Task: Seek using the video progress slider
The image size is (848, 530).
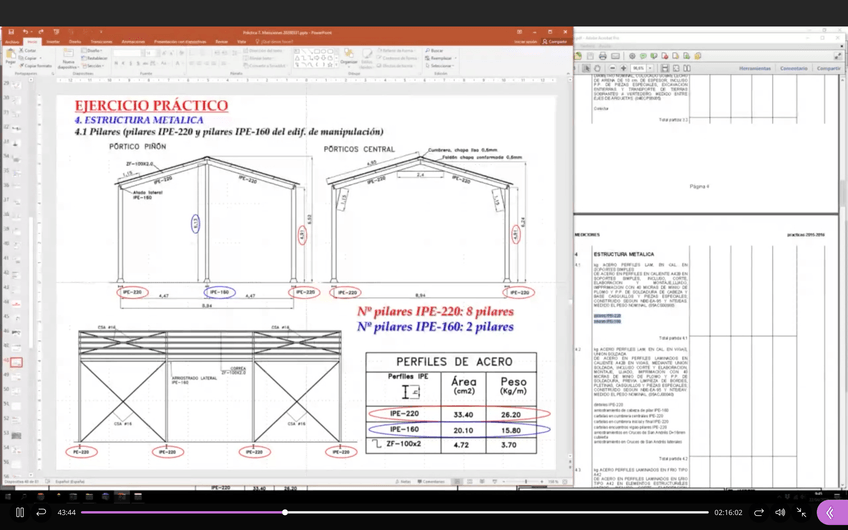Action: (285, 512)
